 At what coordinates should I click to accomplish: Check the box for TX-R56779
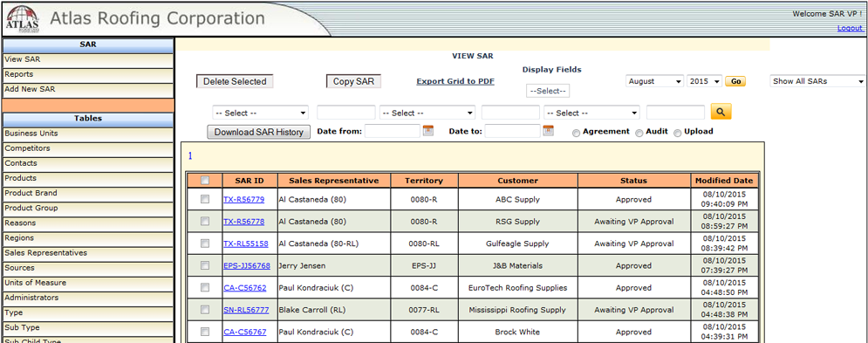point(205,199)
